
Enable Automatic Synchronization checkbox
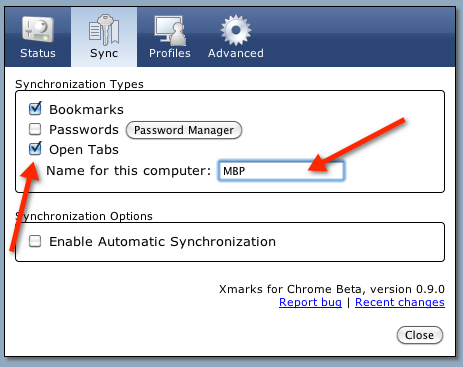point(35,241)
